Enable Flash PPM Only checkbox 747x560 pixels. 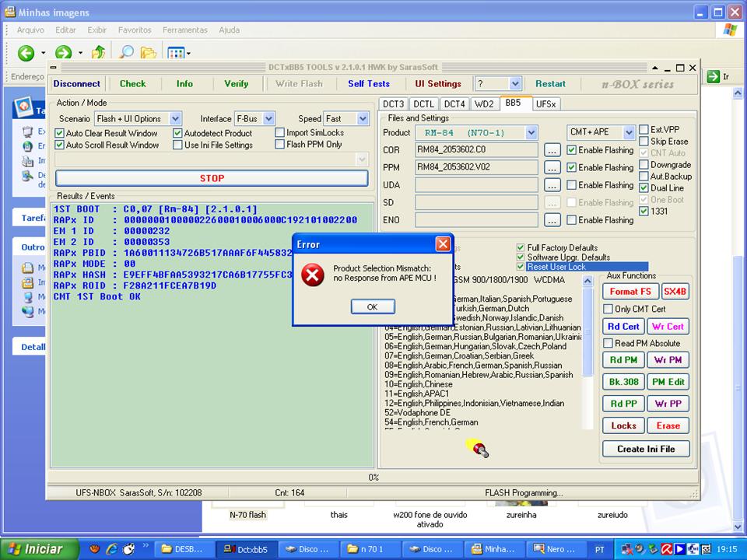(x=280, y=144)
